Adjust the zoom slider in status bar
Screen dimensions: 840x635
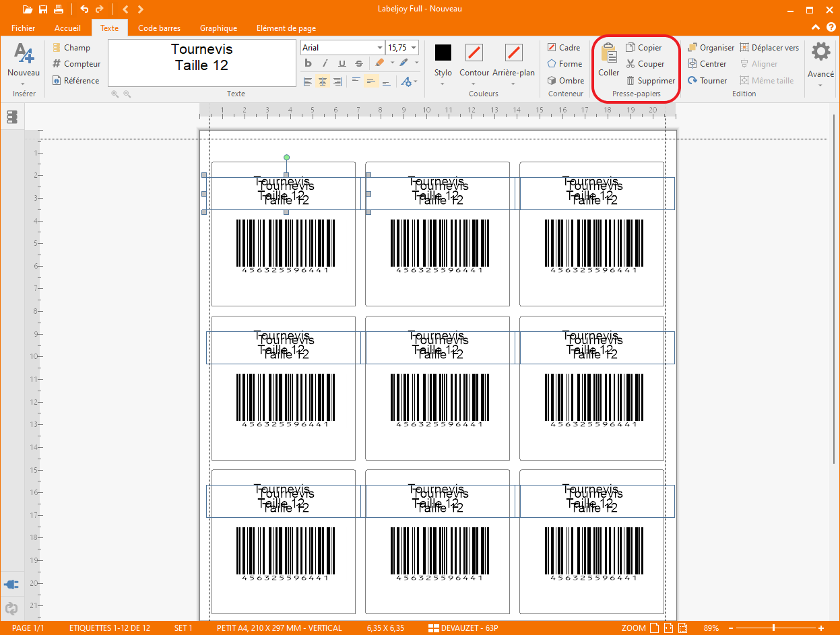pyautogui.click(x=773, y=628)
